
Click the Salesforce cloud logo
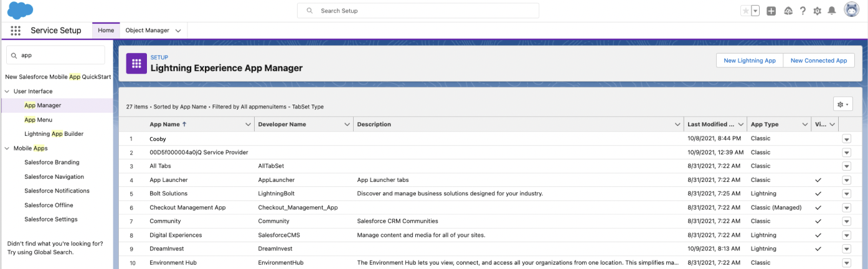pyautogui.click(x=21, y=11)
